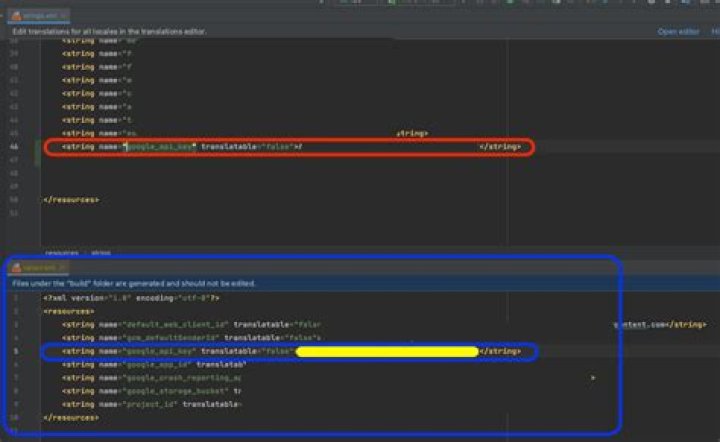Click the default_web_client_id string line
Screen dimensions: 720x442
(191, 325)
